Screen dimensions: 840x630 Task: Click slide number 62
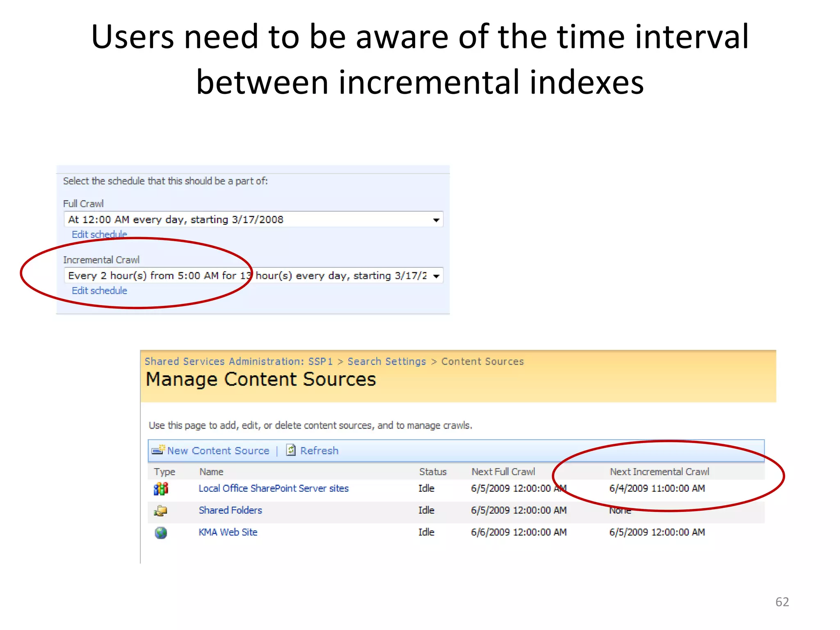pyautogui.click(x=782, y=602)
